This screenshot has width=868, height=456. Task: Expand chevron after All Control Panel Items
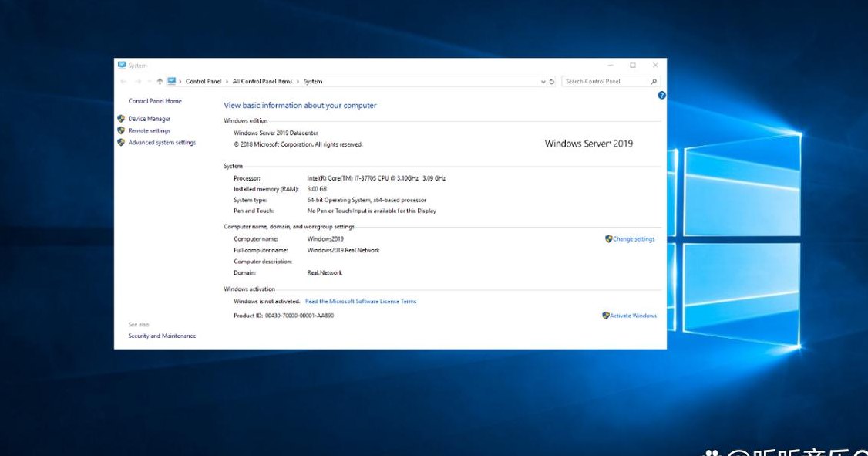point(298,82)
